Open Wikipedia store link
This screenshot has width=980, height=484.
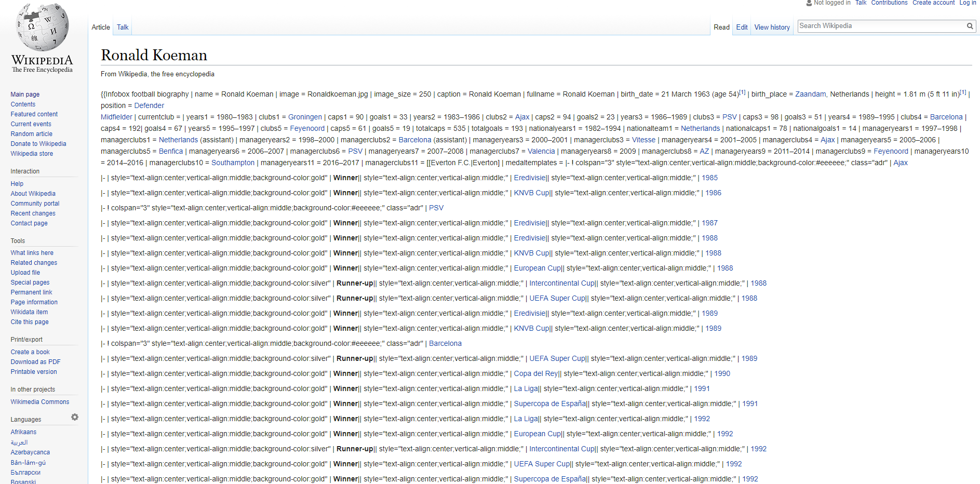32,154
